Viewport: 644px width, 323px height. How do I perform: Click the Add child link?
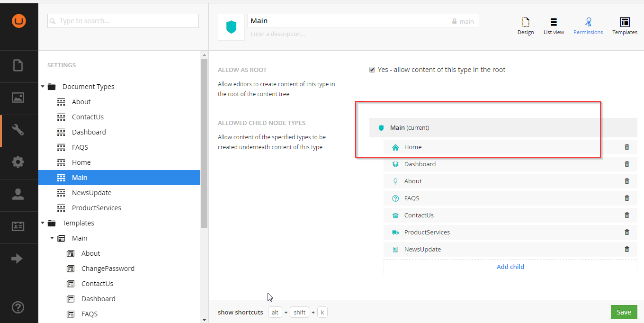tap(510, 267)
